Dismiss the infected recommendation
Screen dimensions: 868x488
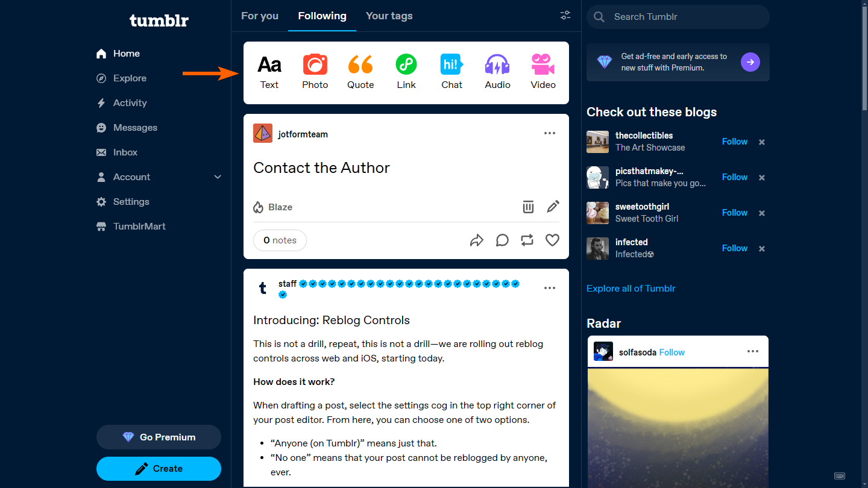tap(762, 249)
